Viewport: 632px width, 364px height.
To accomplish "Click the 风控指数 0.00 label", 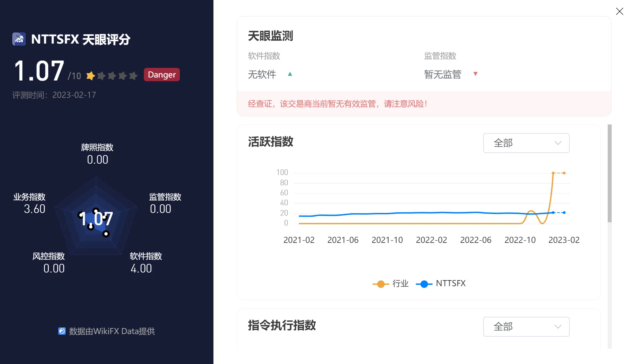I will pyautogui.click(x=49, y=262).
